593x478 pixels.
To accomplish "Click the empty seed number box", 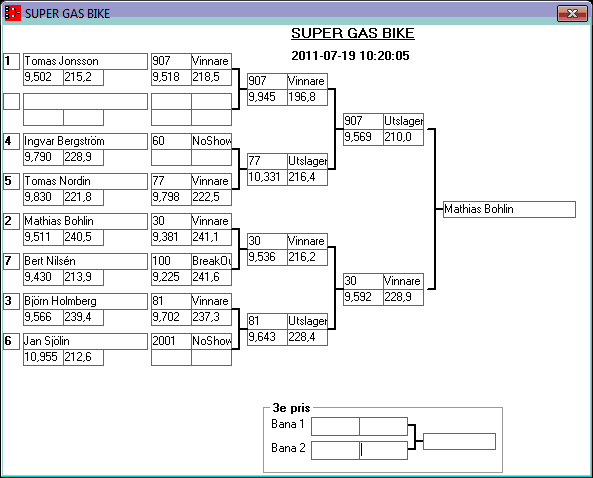I will [11, 102].
